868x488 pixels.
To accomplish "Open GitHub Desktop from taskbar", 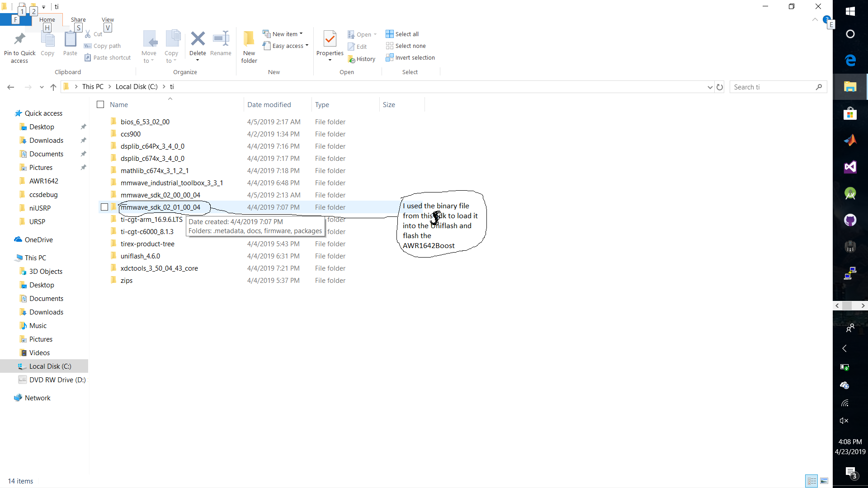I will click(x=850, y=220).
